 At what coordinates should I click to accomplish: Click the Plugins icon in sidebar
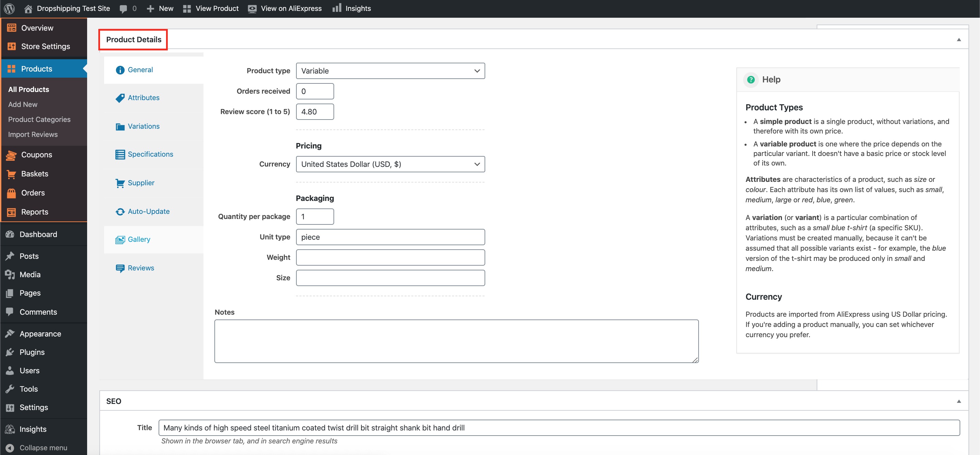click(10, 352)
